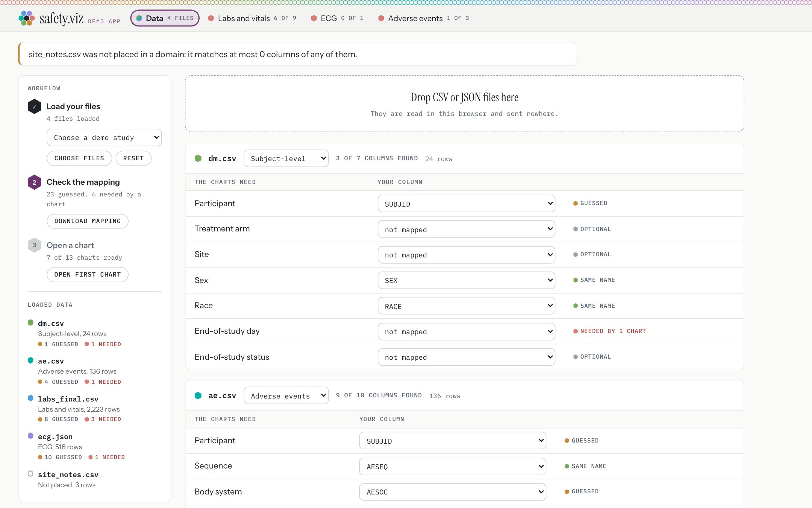
Task: Open Treatment arm not mapped dropdown
Action: [467, 229]
